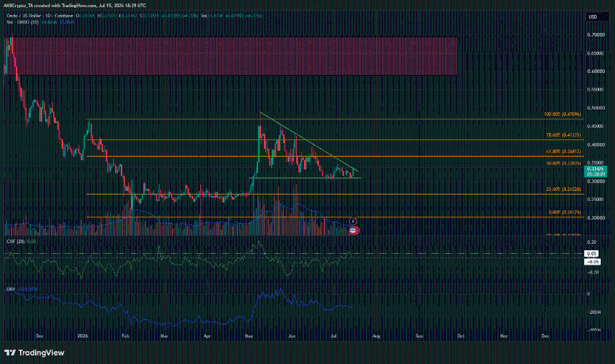
Task: Select the 78.60% (0.41335) Fibonacci label
Action: [564, 135]
